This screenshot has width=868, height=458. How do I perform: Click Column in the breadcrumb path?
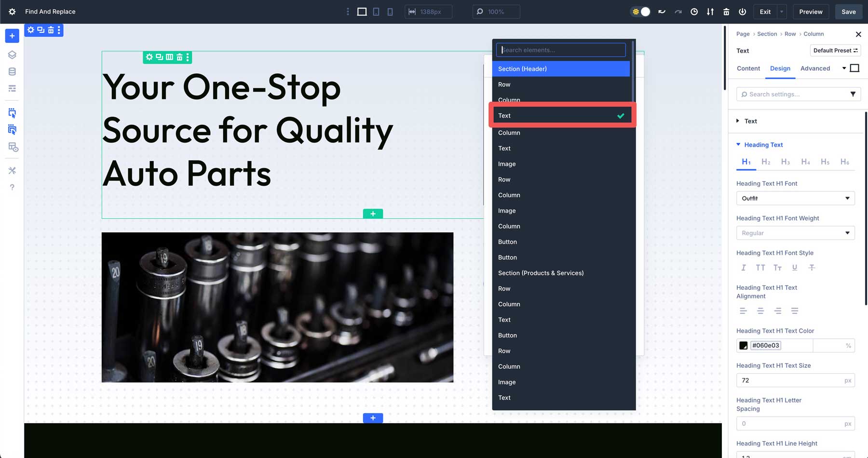click(814, 34)
